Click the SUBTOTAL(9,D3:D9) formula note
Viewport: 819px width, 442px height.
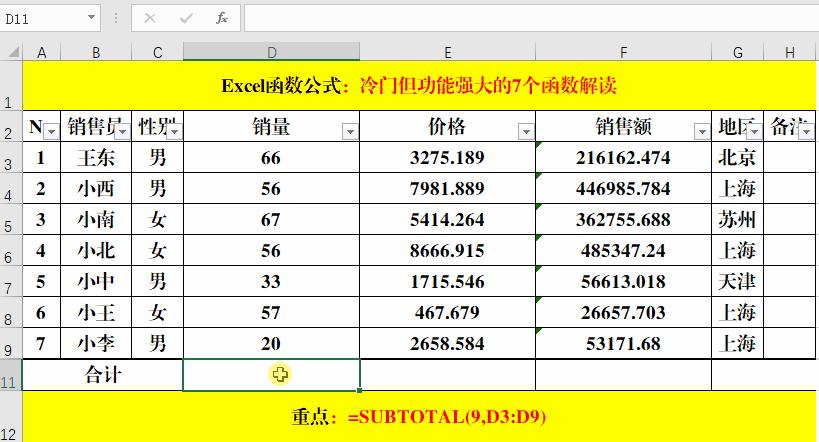[447, 416]
